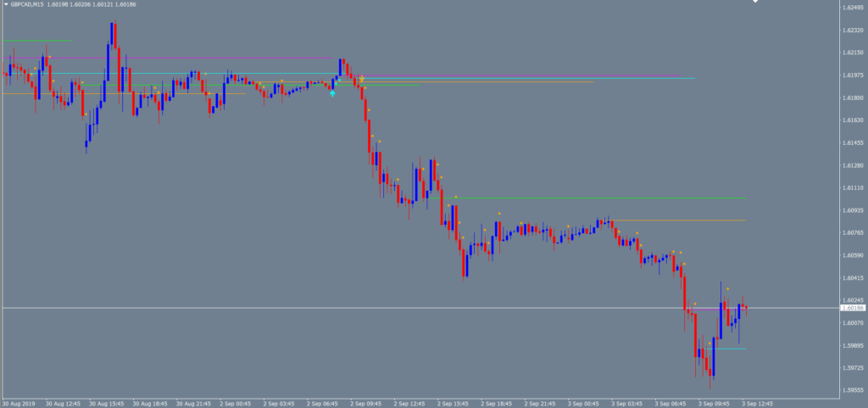The height and width of the screenshot is (408, 868).
Task: Select the short teal line near 1.59895
Action: tap(729, 348)
